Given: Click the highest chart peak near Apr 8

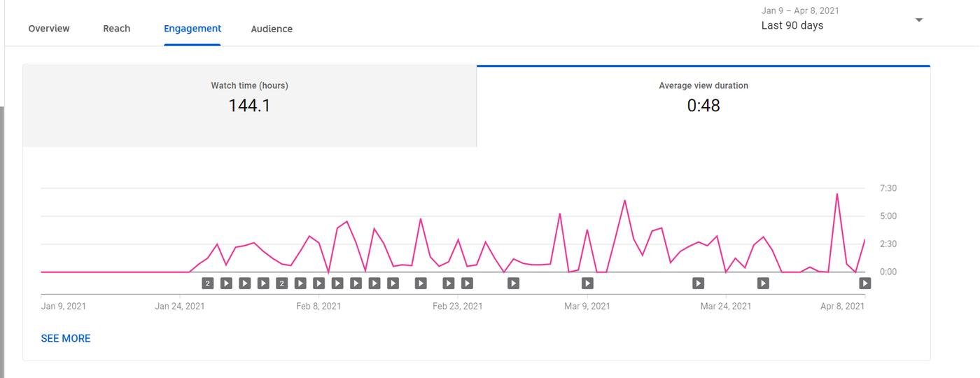Looking at the screenshot, I should [x=837, y=194].
